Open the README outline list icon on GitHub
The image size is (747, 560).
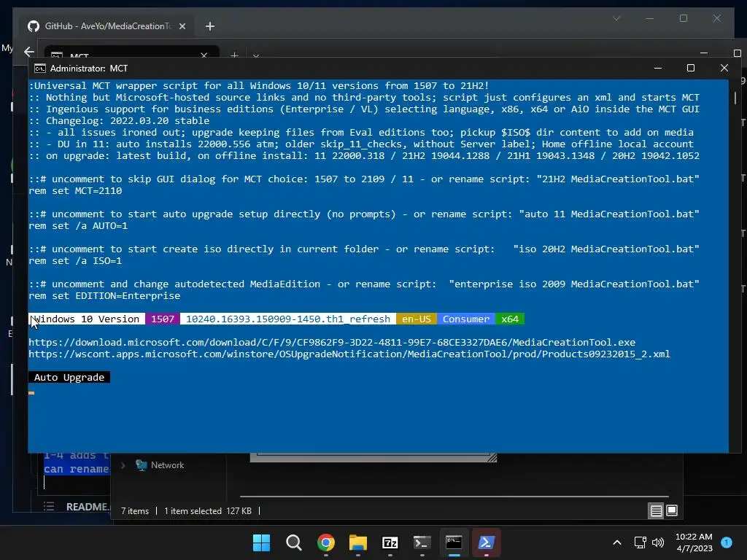pyautogui.click(x=49, y=506)
